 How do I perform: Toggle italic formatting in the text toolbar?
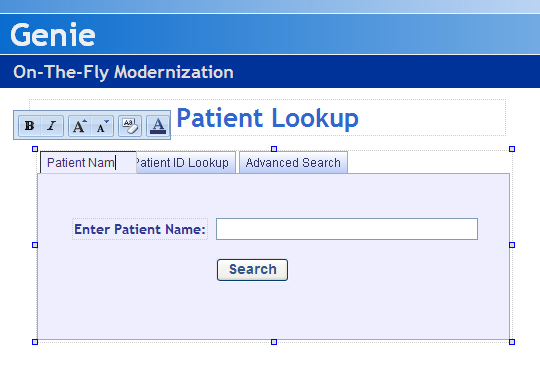tap(52, 126)
